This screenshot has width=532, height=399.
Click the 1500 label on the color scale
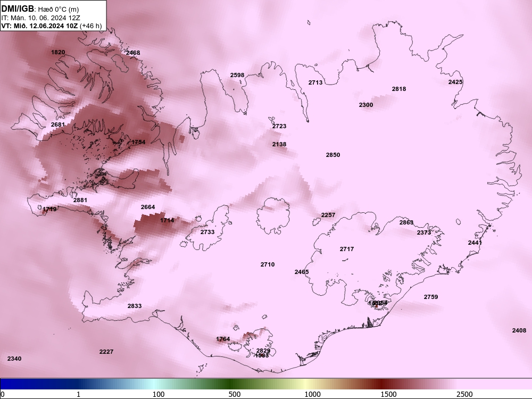[388, 394]
